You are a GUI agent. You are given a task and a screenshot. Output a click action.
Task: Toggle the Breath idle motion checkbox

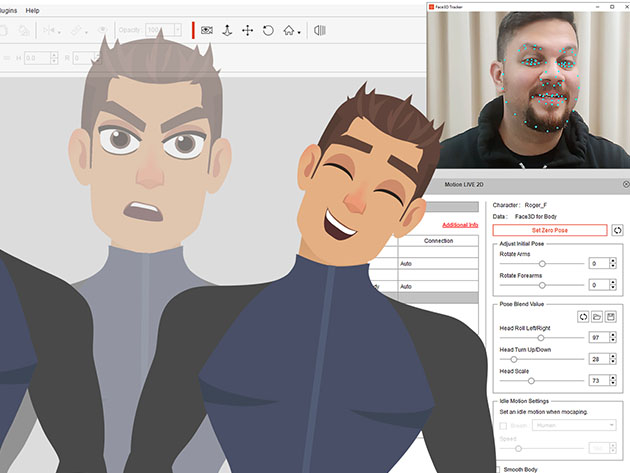(503, 425)
